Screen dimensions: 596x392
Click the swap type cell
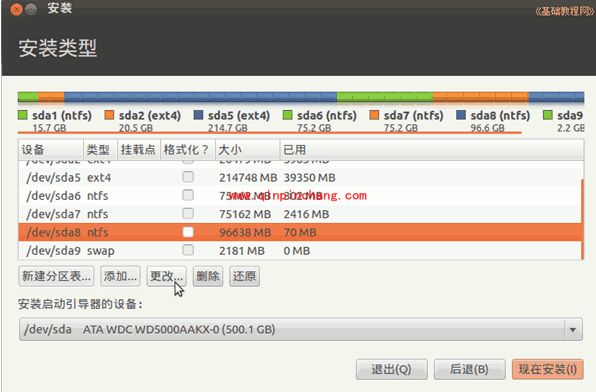point(101,251)
